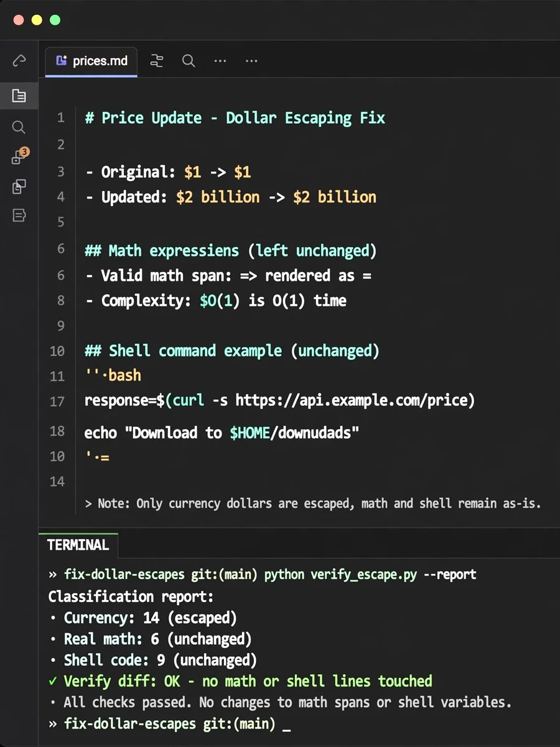Click line number 18 in the gutter
The image size is (560, 747).
point(57,431)
